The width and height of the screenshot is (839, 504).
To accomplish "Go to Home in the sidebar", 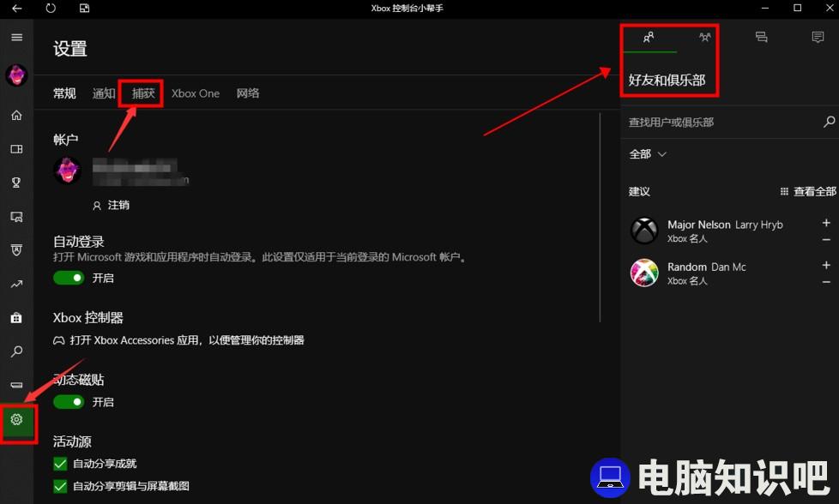I will tap(16, 115).
